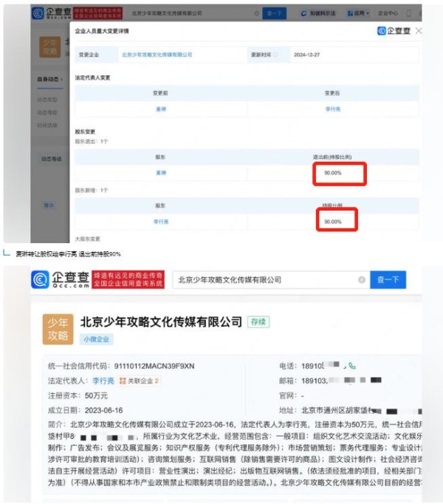The image size is (443, 504).
Task: Click 企业中心 in the top header
Action: [x=388, y=13]
